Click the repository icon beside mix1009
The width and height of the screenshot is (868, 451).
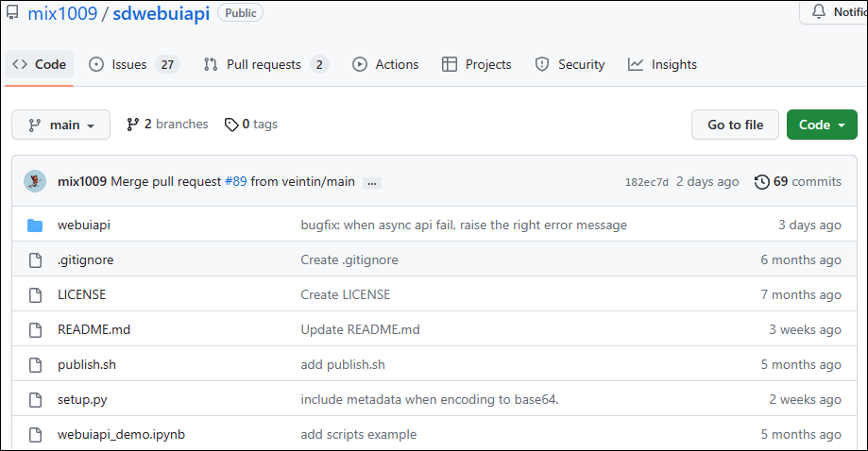[x=12, y=12]
